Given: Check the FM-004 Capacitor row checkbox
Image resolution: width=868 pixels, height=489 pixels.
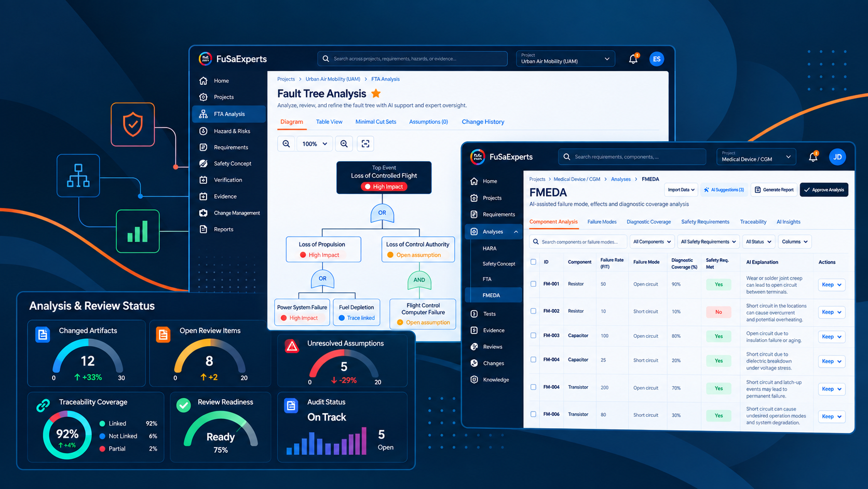Looking at the screenshot, I should 533,360.
